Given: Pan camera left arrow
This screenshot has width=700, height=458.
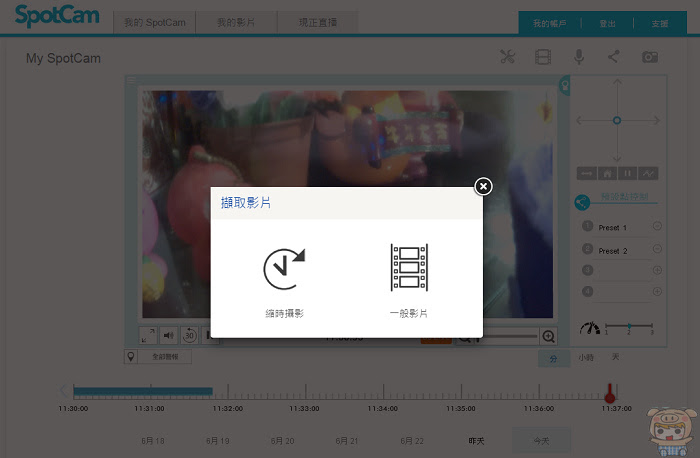Looking at the screenshot, I should pos(581,120).
